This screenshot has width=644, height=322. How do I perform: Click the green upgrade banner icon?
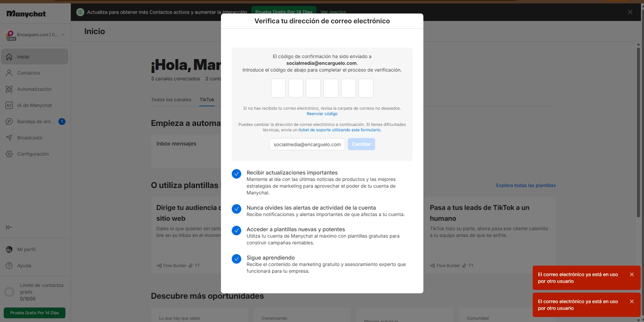[x=80, y=12]
